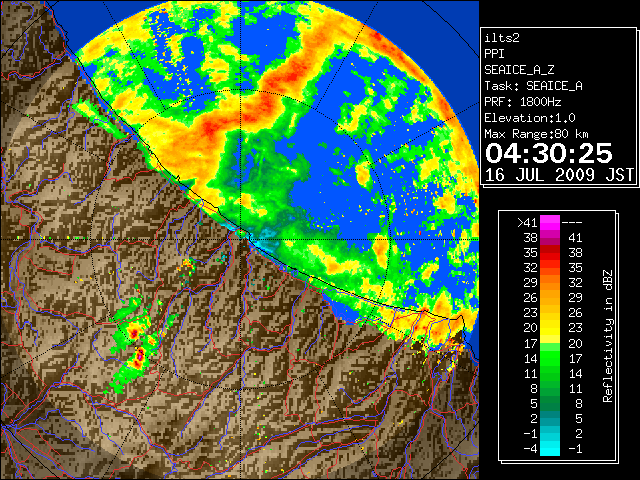Image resolution: width=640 pixels, height=480 pixels.
Task: Pick the yellow swatch between 20 and 23
Action: (x=550, y=328)
